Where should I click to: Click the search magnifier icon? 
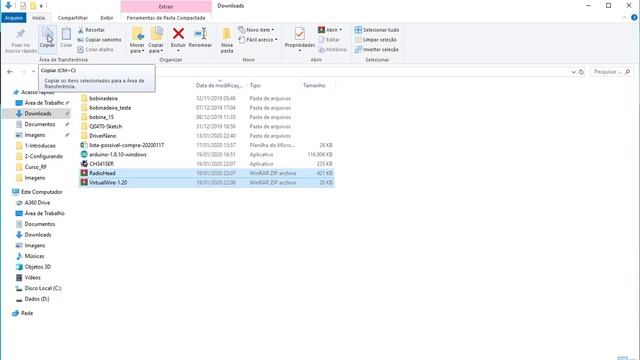(628, 72)
